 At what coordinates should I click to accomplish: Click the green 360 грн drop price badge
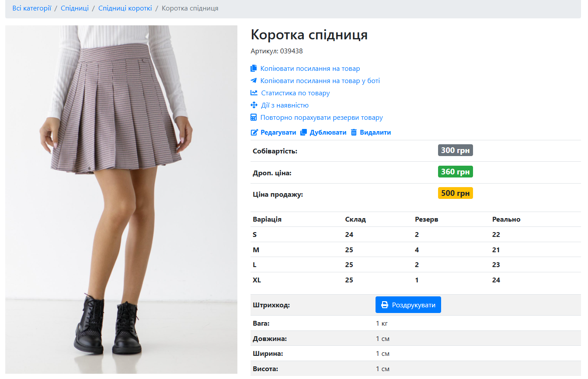(x=456, y=172)
